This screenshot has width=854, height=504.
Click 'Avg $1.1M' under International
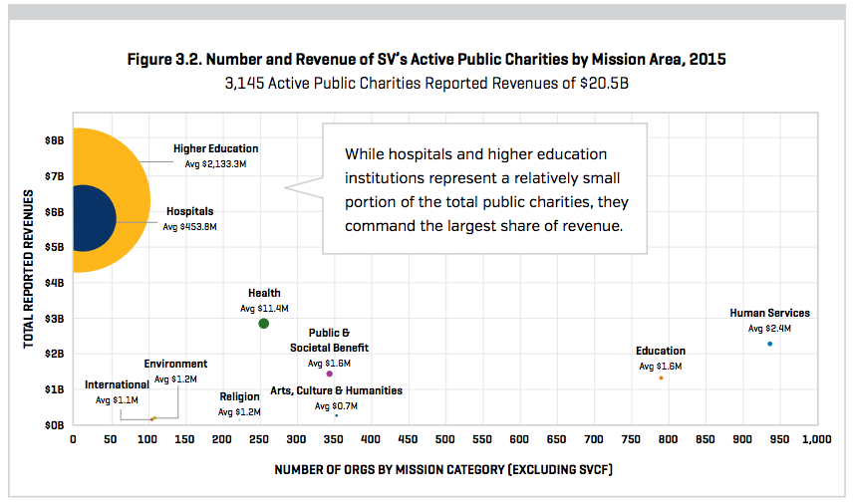[117, 400]
